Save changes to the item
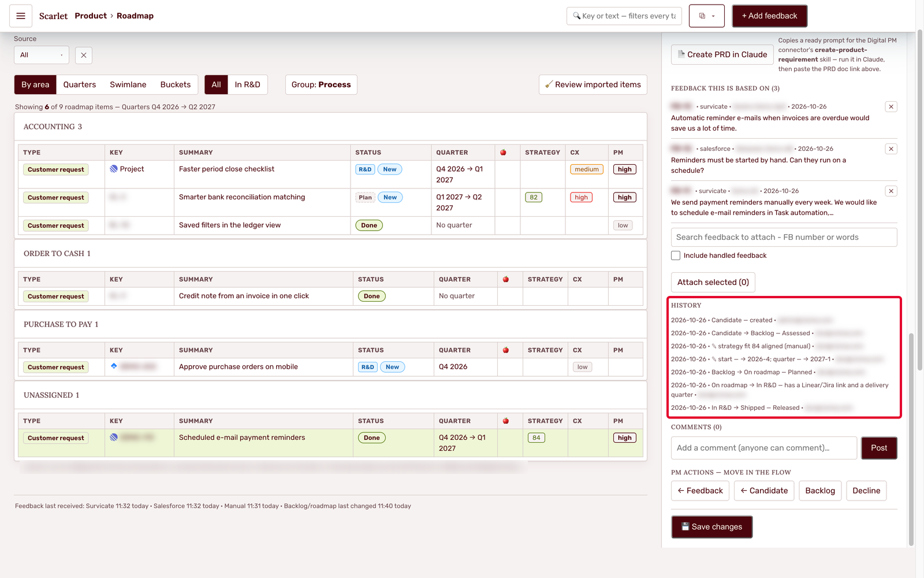This screenshot has width=924, height=578. [711, 527]
